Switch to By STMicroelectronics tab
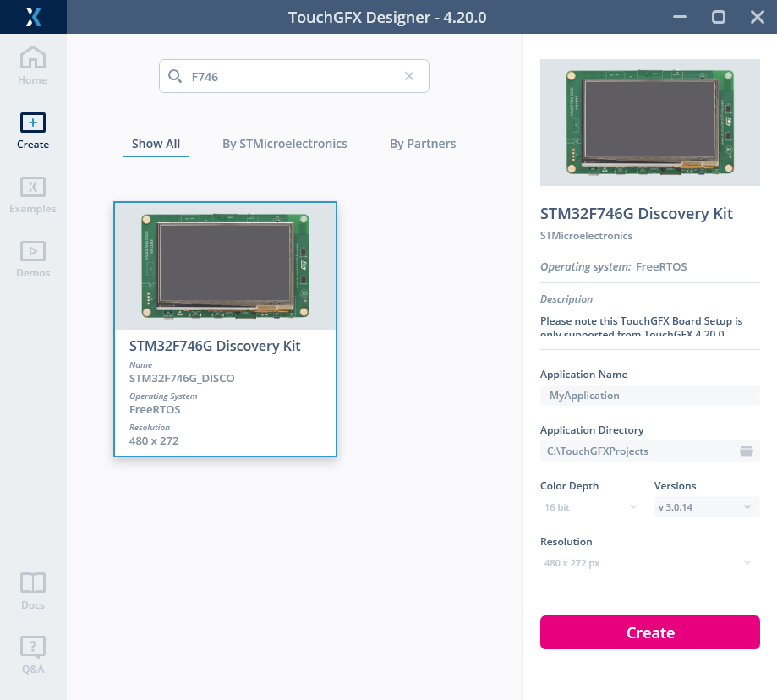The height and width of the screenshot is (700, 777). (x=284, y=144)
